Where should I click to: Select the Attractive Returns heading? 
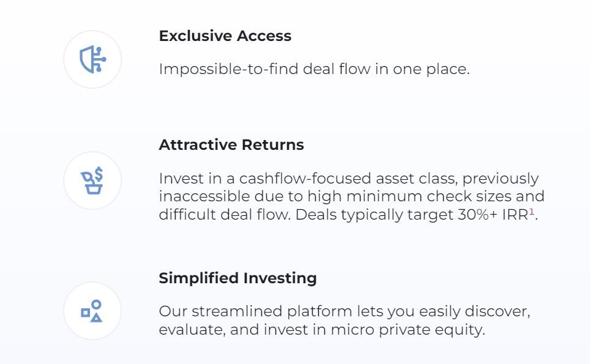pyautogui.click(x=231, y=145)
